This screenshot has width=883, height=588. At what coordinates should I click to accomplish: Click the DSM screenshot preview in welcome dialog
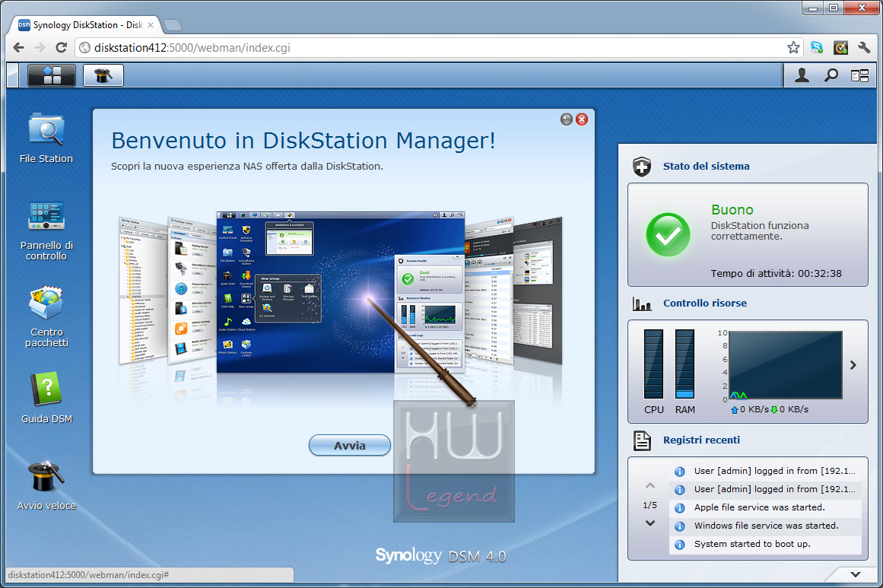click(x=341, y=292)
